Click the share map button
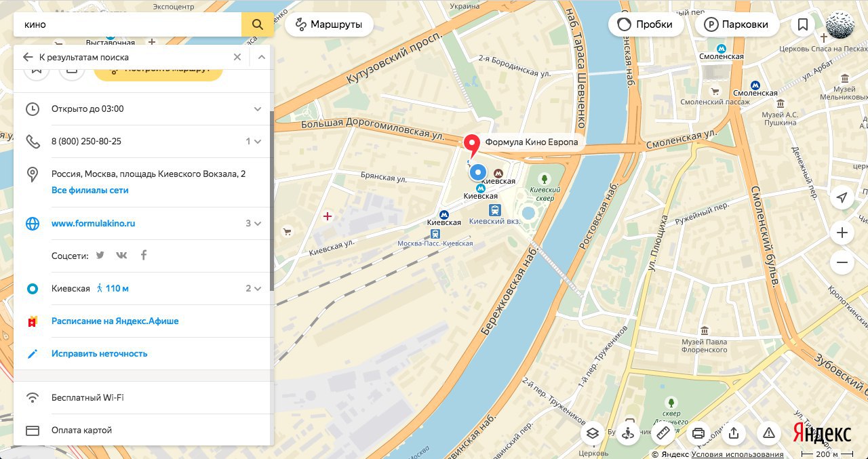 pos(734,433)
